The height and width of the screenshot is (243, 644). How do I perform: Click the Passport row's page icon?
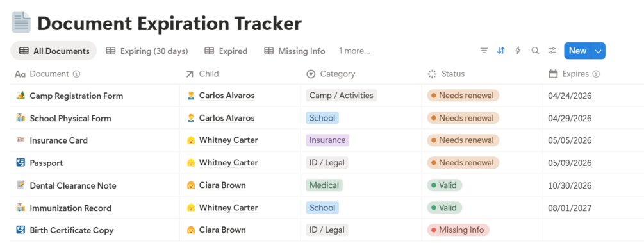point(21,163)
